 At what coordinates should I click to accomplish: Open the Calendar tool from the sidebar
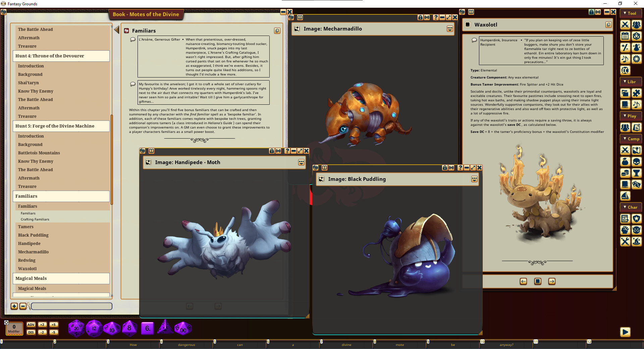click(625, 36)
